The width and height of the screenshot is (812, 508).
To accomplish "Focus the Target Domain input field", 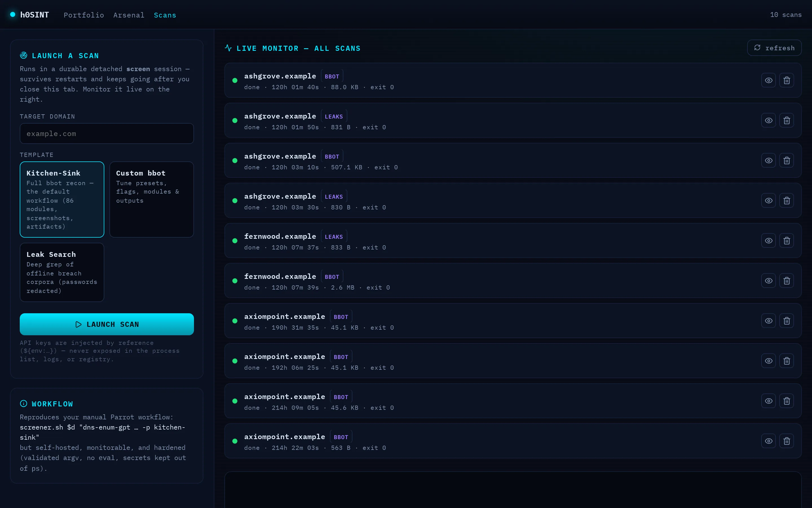I will coord(107,133).
